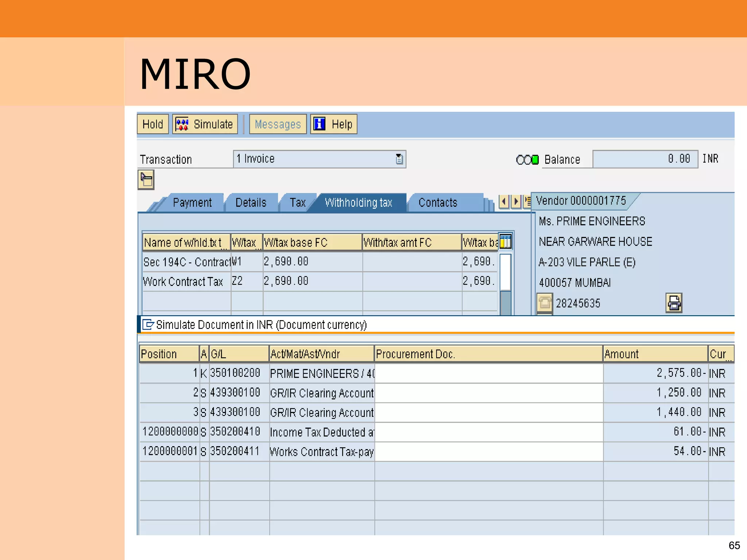
Task: Click vendor phone number 28245635
Action: click(578, 303)
